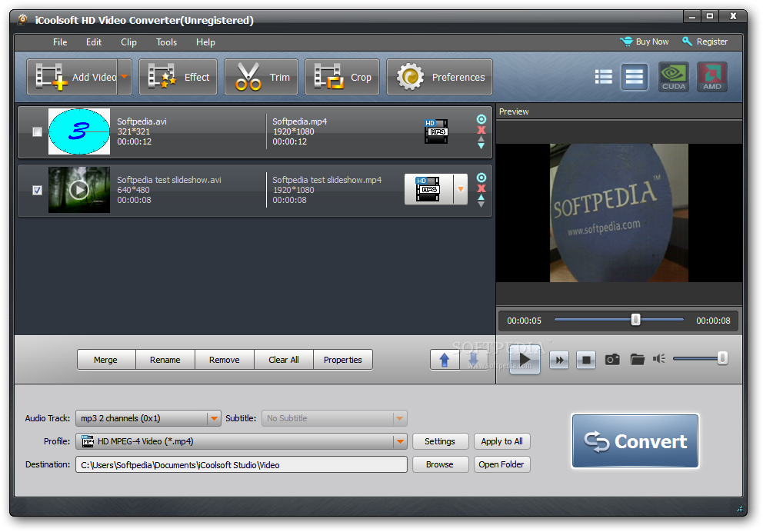Move Softpedia.avi down with cyan arrow
The width and height of the screenshot is (763, 532).
[481, 145]
